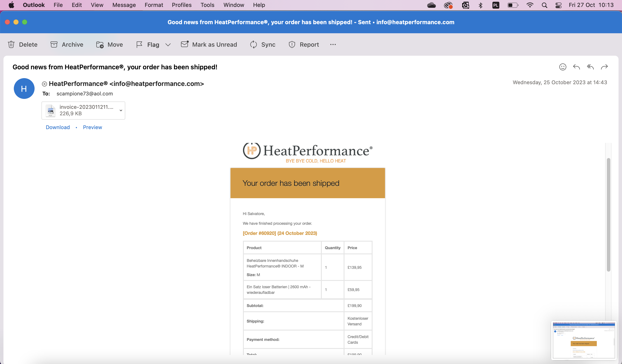The width and height of the screenshot is (622, 364).
Task: Click the cloud icon in menu bar
Action: tap(431, 5)
